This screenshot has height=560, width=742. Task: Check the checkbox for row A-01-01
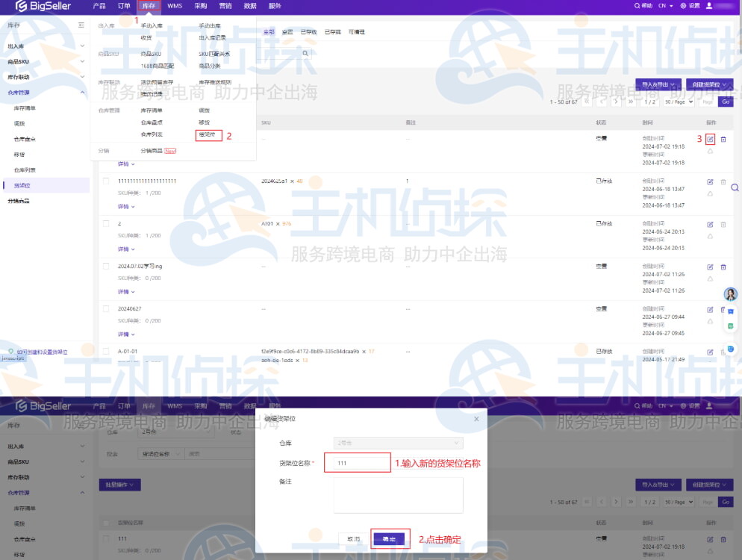coord(105,351)
